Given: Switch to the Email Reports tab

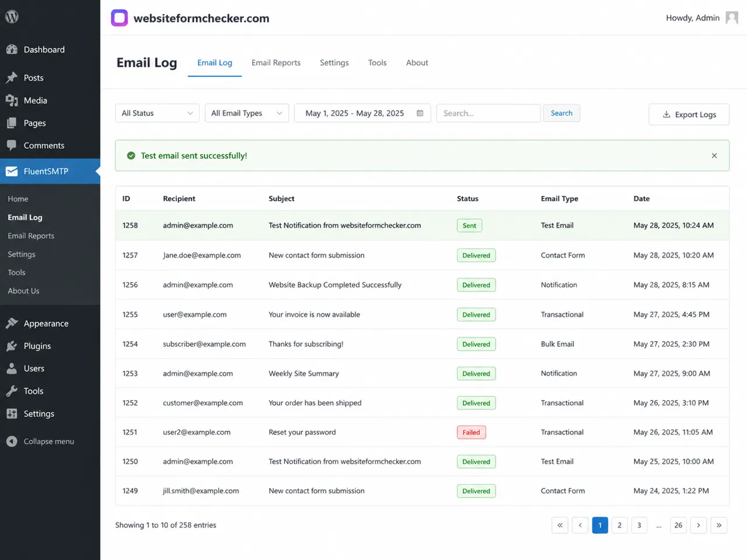Looking at the screenshot, I should [276, 63].
